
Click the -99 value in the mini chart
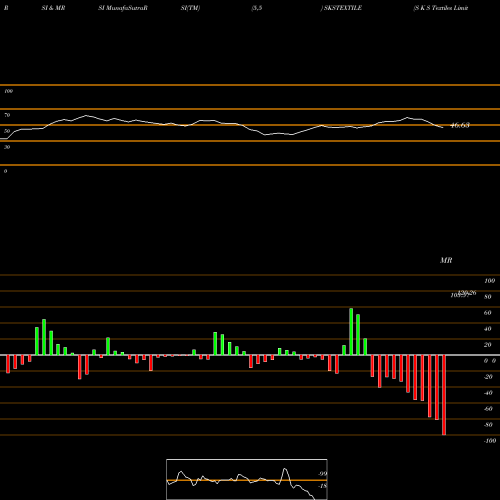point(322,474)
